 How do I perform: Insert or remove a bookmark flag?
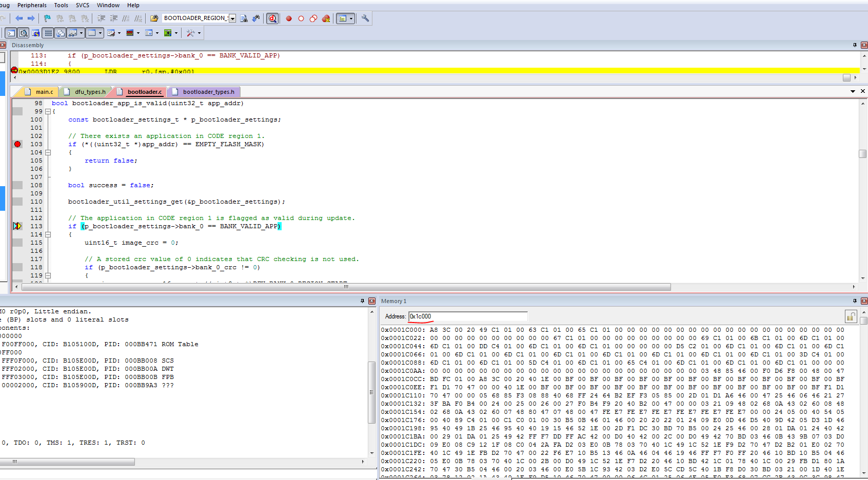tap(47, 18)
